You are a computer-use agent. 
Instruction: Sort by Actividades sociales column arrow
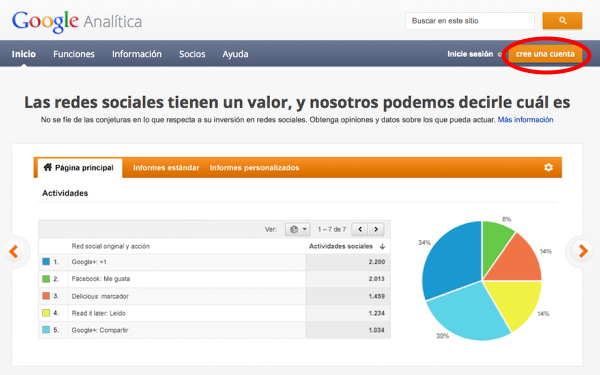[382, 246]
